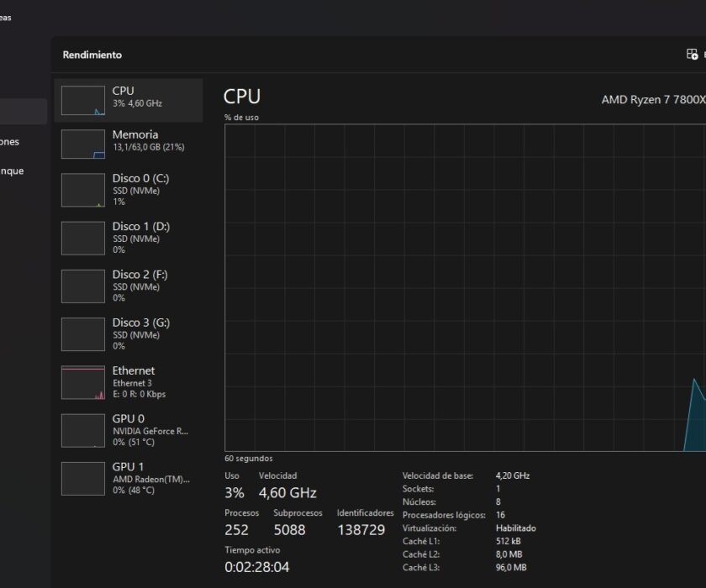
Task: Open GPU 0 NVIDIA GeForce item
Action: [x=129, y=431]
